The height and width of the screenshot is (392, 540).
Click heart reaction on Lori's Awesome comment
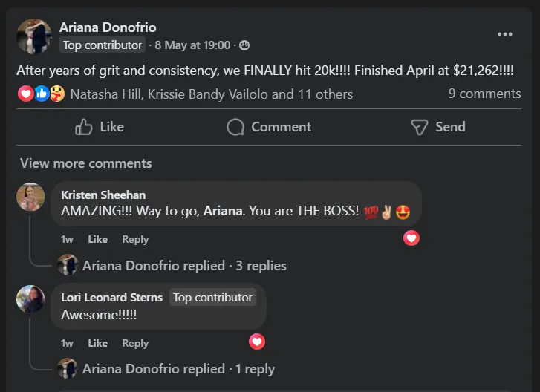[257, 342]
